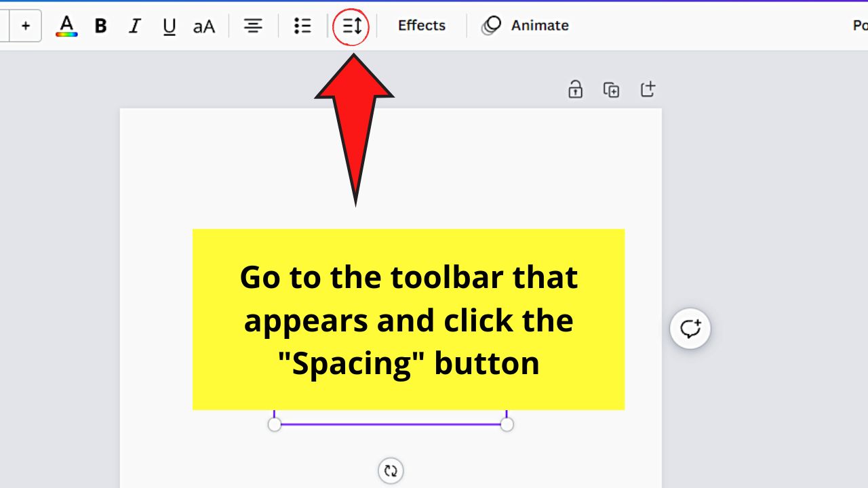Select the yellow instruction text box
868x488 pixels.
tap(408, 319)
